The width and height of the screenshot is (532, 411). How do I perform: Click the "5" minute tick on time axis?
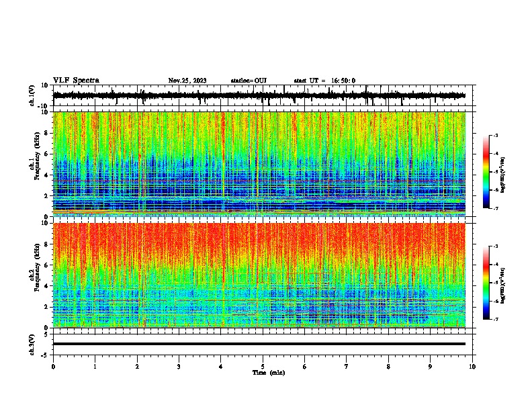click(263, 367)
